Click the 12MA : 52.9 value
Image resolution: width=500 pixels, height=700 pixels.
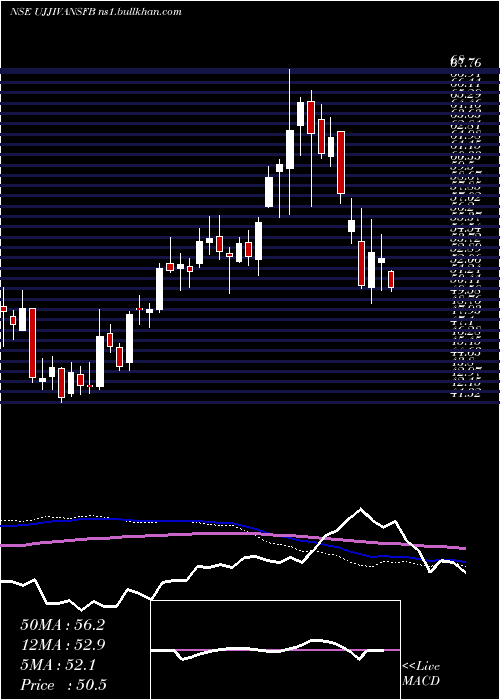(63, 645)
